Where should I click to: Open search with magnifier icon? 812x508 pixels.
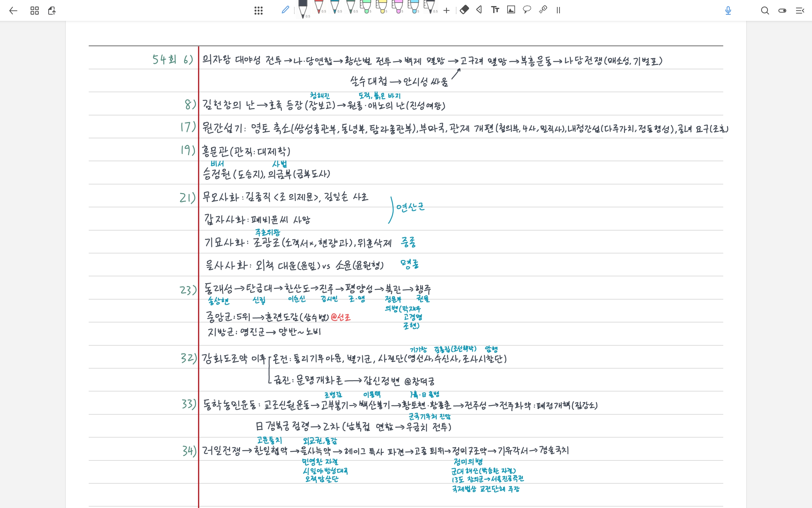pos(765,11)
